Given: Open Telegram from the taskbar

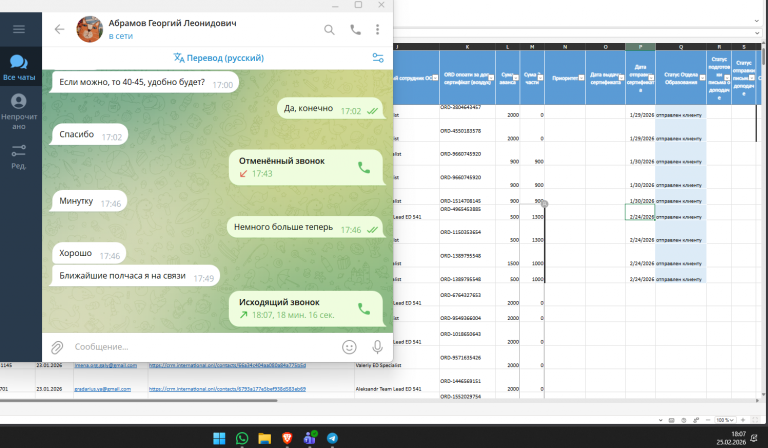Looking at the screenshot, I should 332,438.
